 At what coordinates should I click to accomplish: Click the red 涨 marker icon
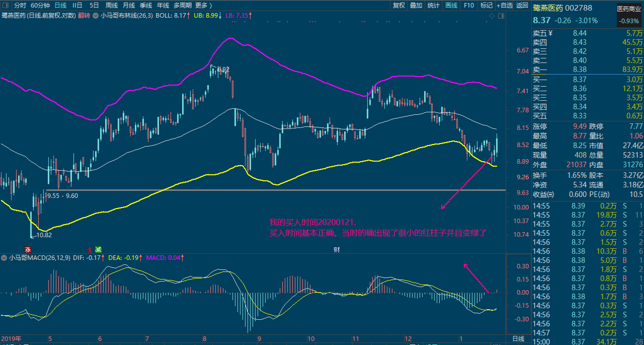tap(28, 250)
